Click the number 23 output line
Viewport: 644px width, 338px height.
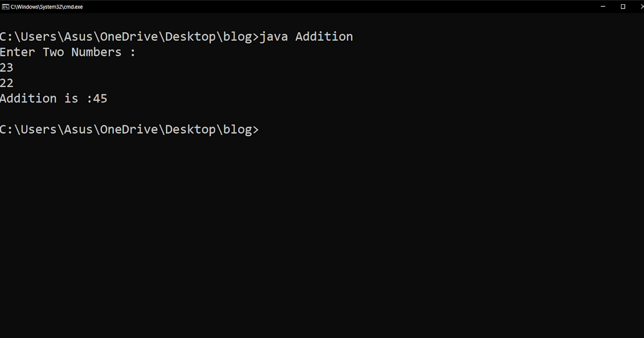pos(6,67)
